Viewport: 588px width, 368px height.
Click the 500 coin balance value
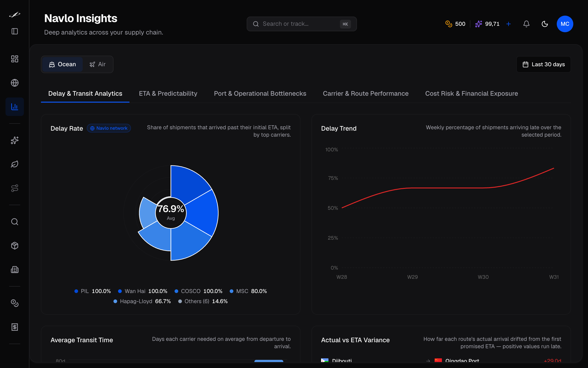pos(460,24)
